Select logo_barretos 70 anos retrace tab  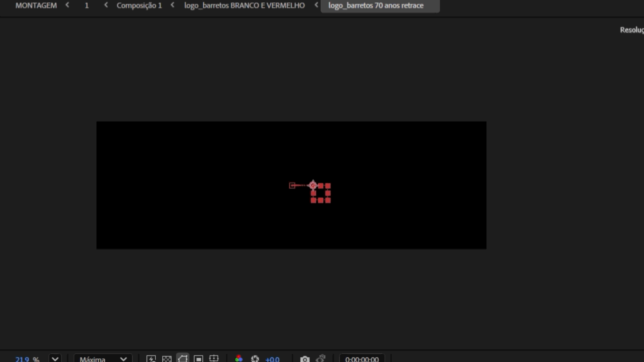pyautogui.click(x=376, y=5)
